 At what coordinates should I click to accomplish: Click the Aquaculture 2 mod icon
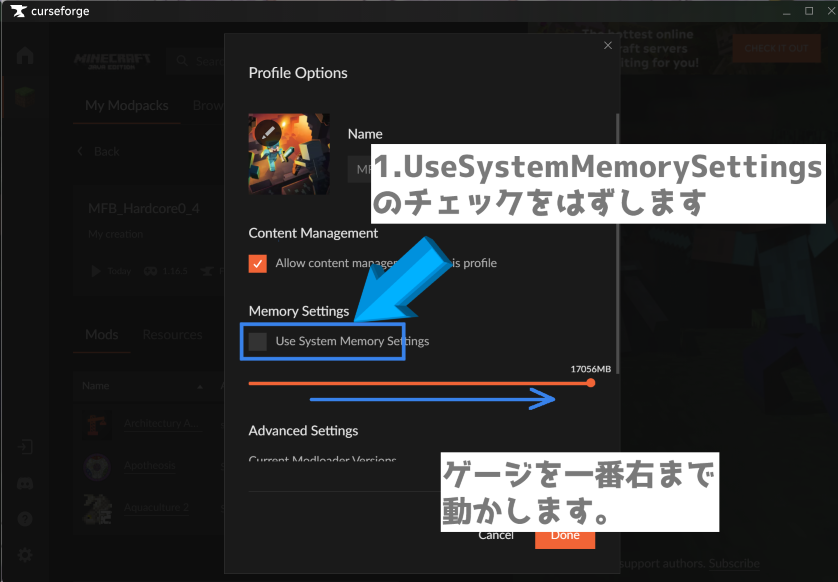[97, 508]
